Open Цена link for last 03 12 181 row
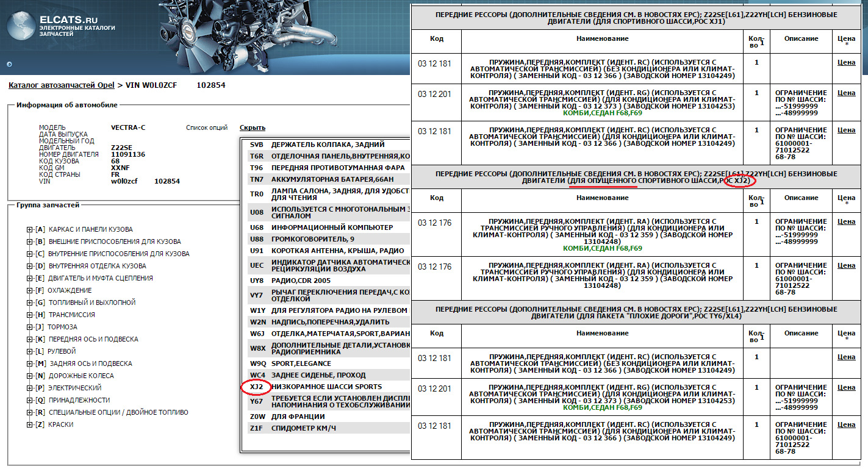868x469 pixels. [x=846, y=424]
